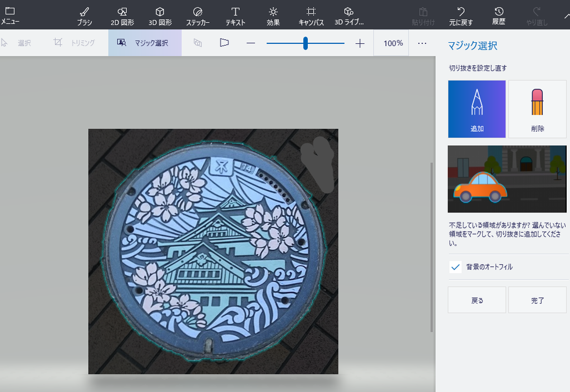
Task: Open the 効果 (Effects) panel
Action: pos(272,15)
